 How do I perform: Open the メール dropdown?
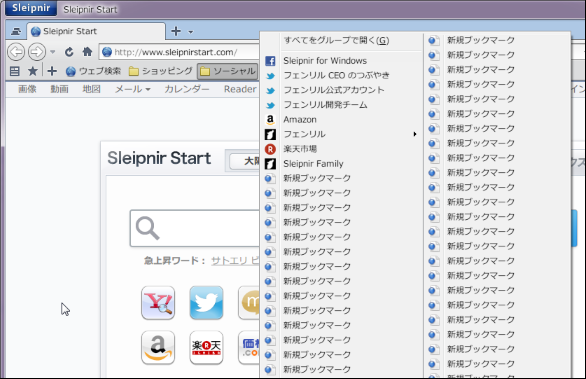point(133,89)
